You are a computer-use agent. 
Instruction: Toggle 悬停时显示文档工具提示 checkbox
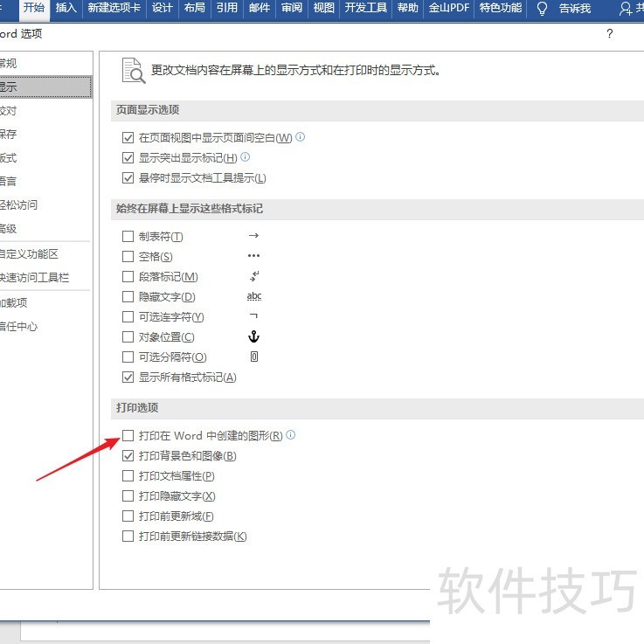[128, 178]
